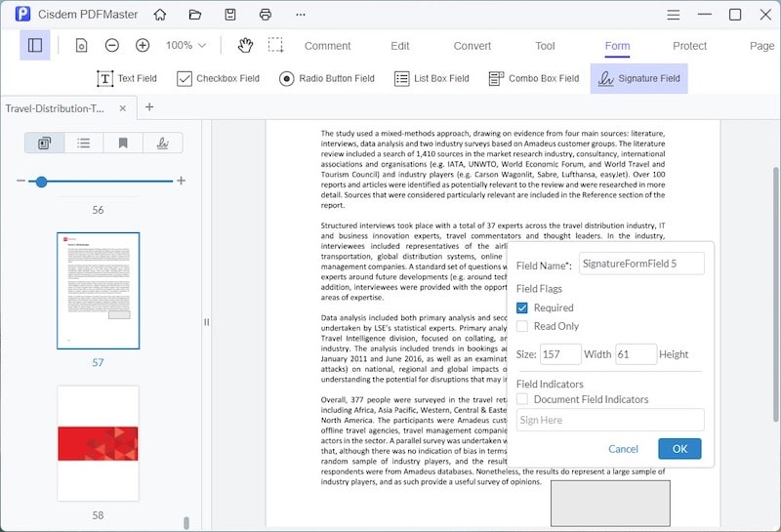Click the Cancel link

click(x=623, y=449)
